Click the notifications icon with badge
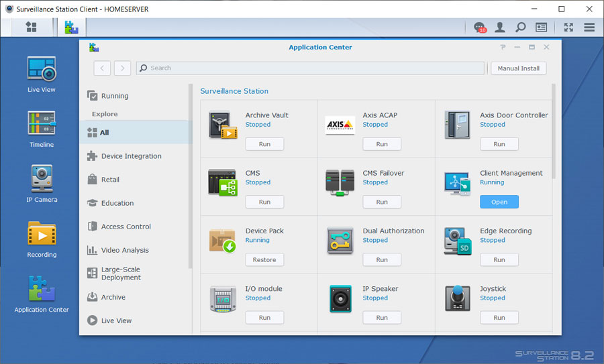The height and width of the screenshot is (364, 604). tap(479, 27)
